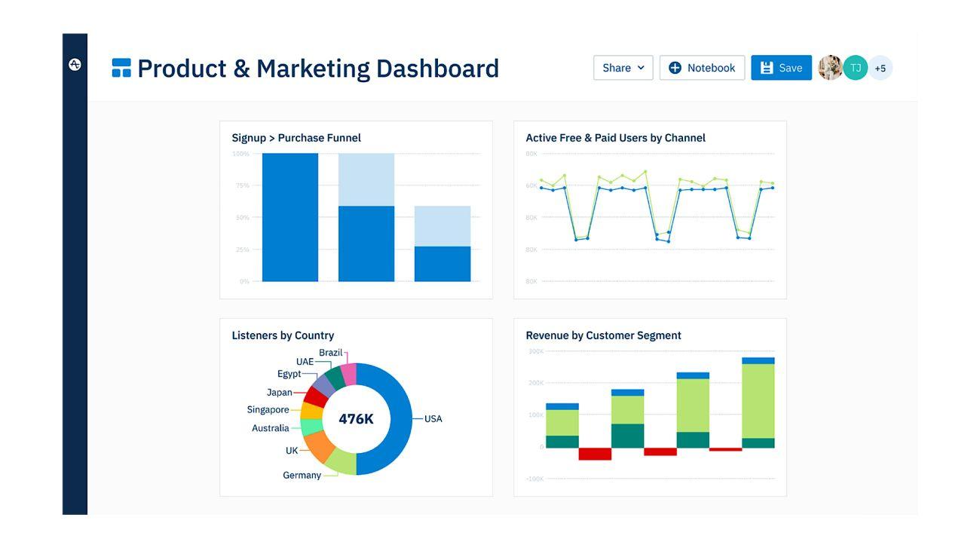Click the Share button label

click(617, 68)
